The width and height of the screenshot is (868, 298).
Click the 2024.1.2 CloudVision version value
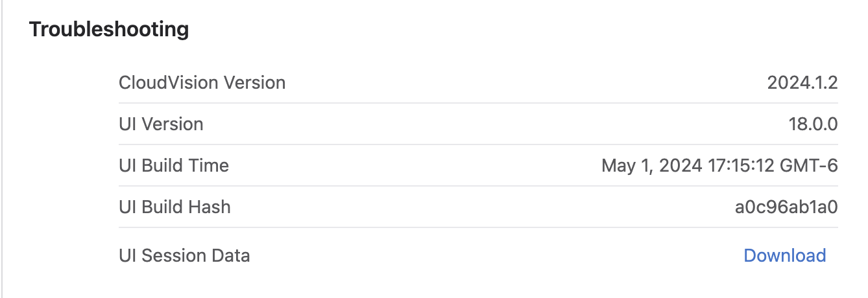tap(802, 83)
